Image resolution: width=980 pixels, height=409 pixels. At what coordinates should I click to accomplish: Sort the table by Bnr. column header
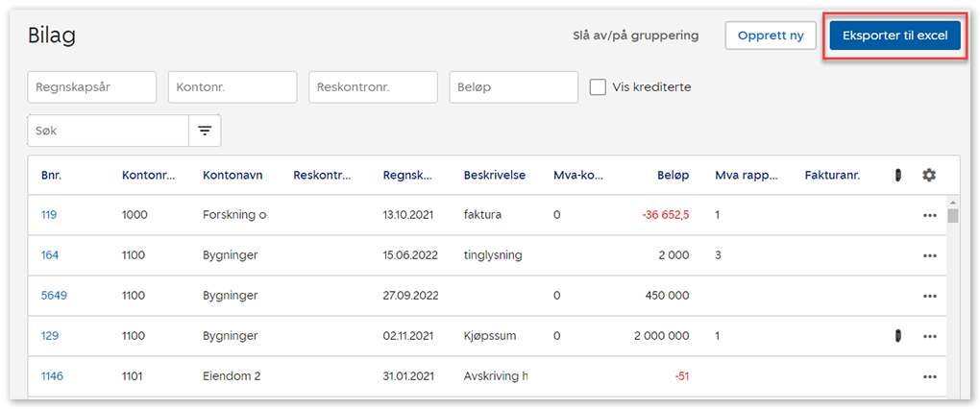(x=51, y=175)
